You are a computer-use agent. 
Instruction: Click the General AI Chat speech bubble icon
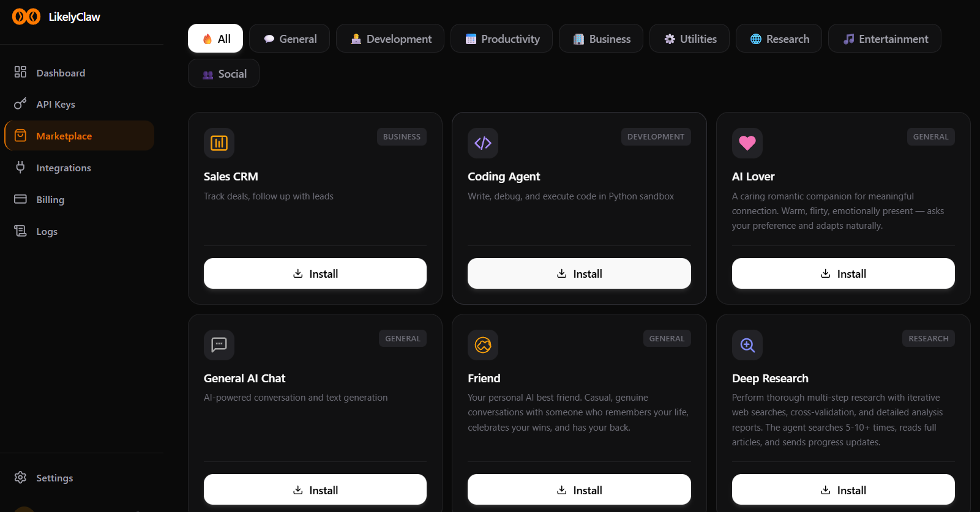click(219, 345)
